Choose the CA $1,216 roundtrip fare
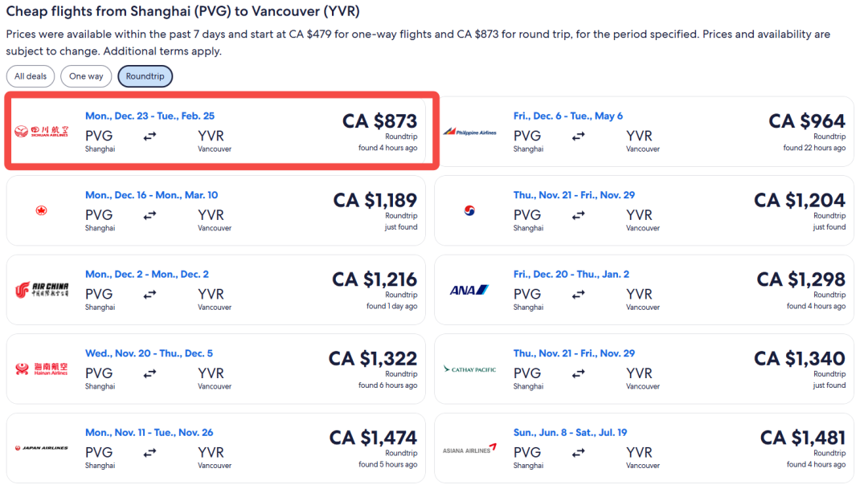This screenshot has width=868, height=489. point(375,279)
